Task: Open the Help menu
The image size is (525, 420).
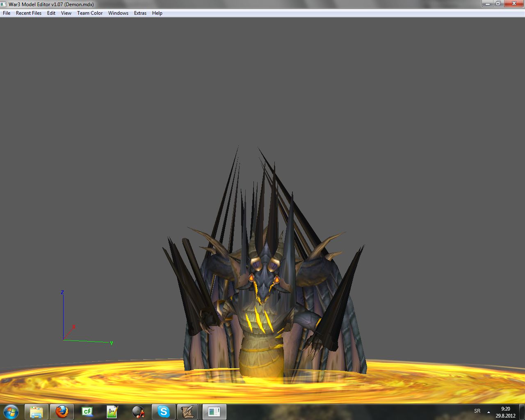Action: 157,13
